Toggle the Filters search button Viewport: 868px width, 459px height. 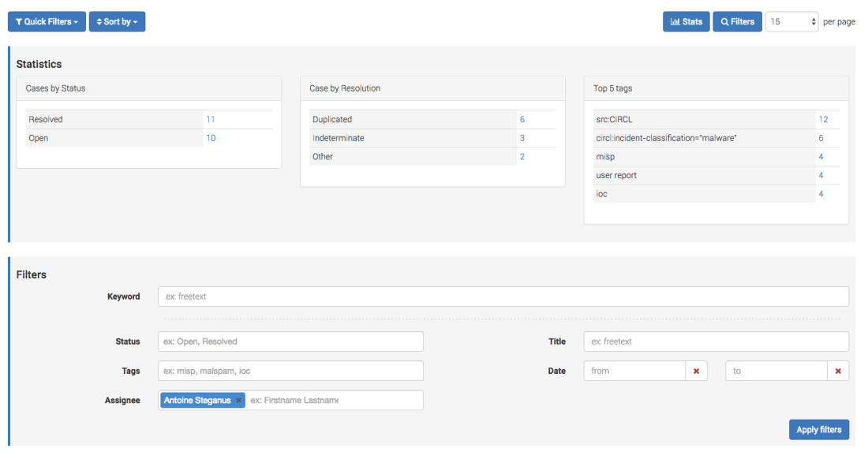pyautogui.click(x=737, y=22)
